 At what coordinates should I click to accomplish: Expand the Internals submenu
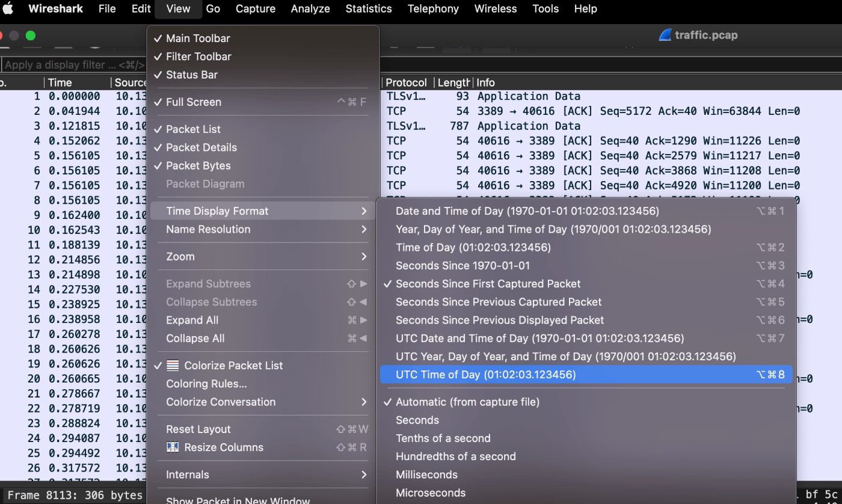pyautogui.click(x=263, y=475)
